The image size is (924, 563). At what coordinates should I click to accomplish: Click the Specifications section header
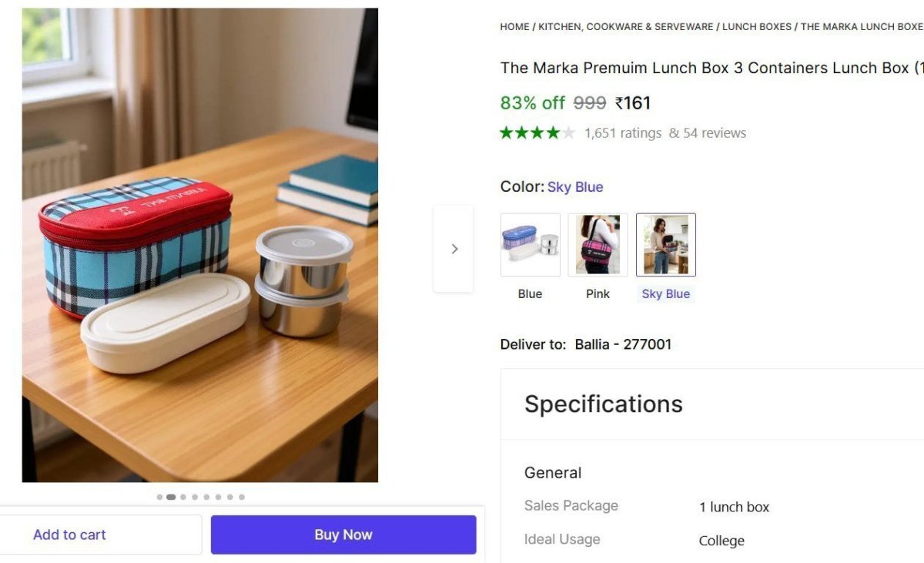[603, 404]
